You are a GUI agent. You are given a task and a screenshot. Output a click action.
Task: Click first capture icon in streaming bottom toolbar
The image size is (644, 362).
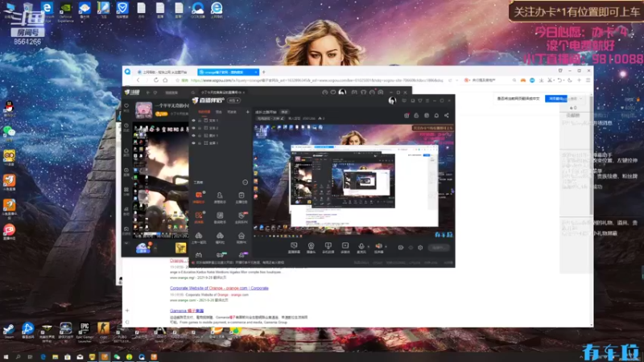(294, 247)
